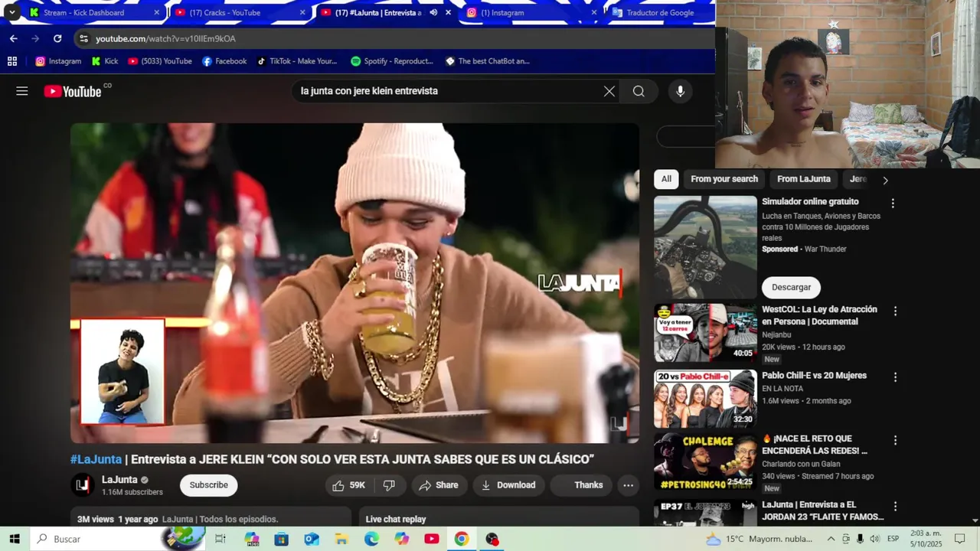Open more actions ellipsis under video
Viewport: 980px width, 551px height.
click(x=628, y=485)
